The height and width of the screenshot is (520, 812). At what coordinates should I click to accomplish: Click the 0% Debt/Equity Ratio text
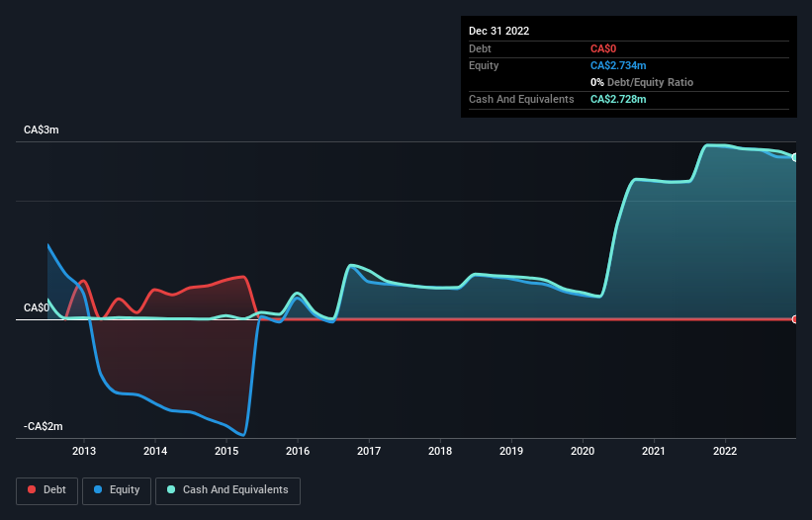(x=642, y=82)
